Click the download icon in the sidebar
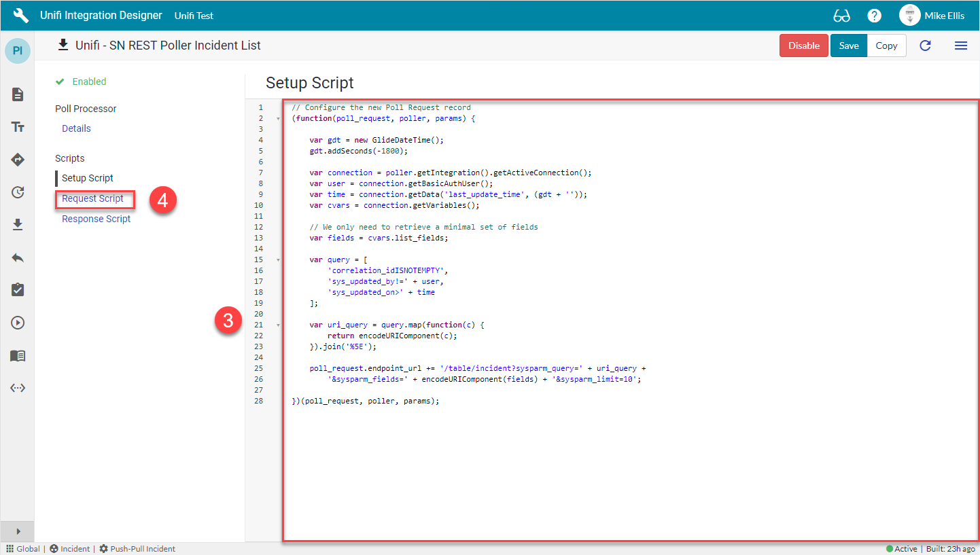Screen dimensions: 980x555 point(17,222)
